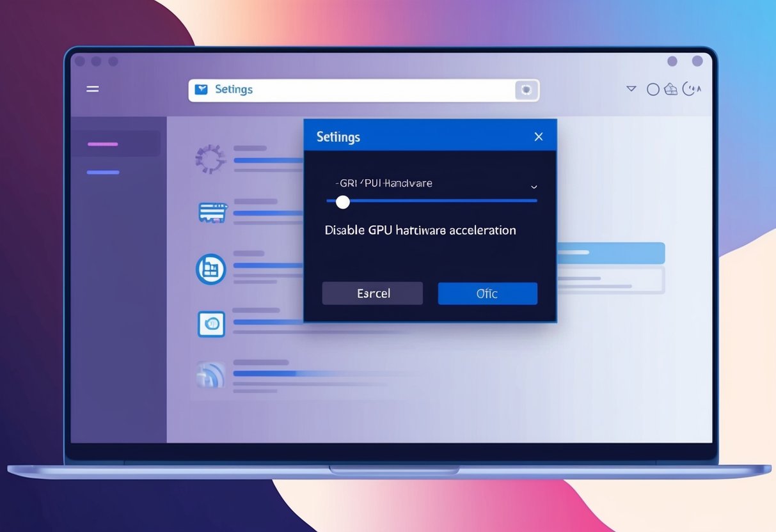The height and width of the screenshot is (532, 776).
Task: Enable Disable GPU hardware acceleration option
Action: tap(420, 230)
